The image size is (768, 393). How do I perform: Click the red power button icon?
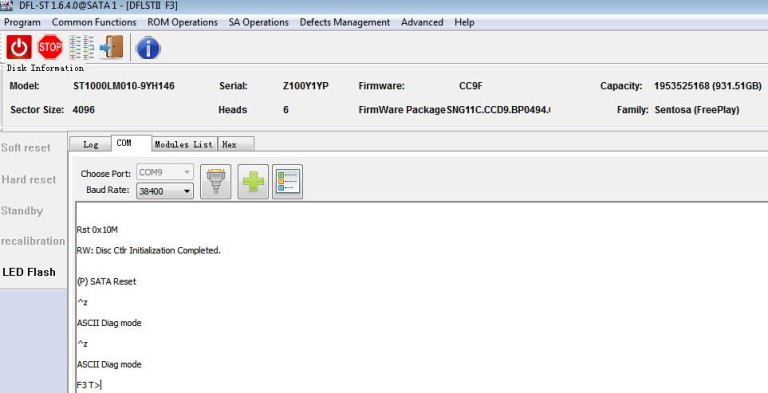tap(19, 48)
